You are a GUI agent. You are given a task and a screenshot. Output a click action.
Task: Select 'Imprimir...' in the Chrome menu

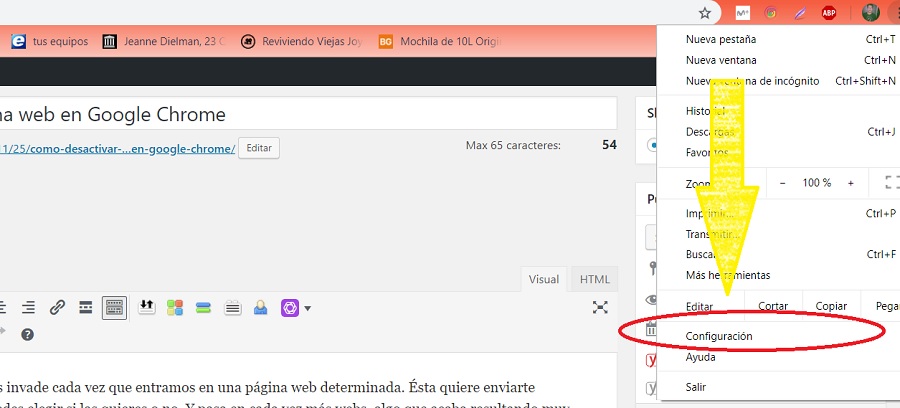[779, 213]
